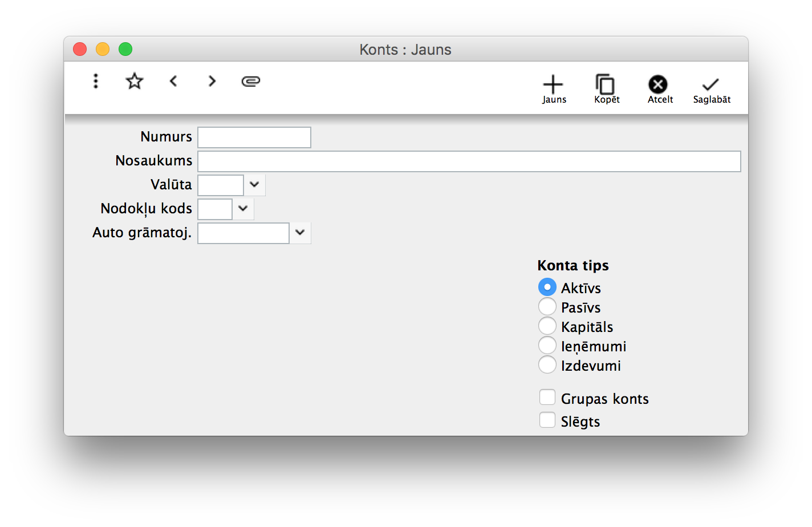
Task: Pick the Izdevumi account type
Action: pos(547,365)
